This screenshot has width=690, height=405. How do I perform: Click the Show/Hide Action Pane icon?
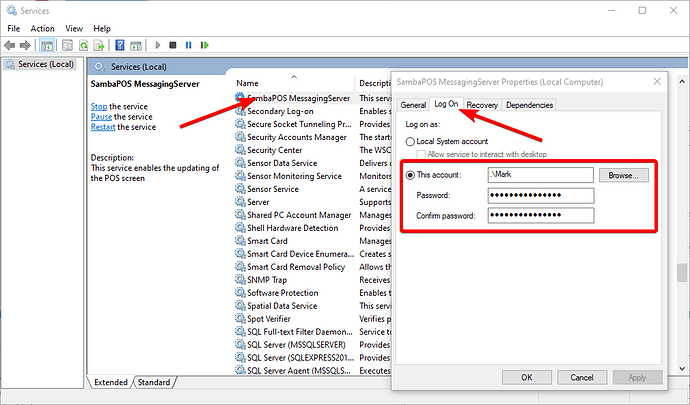136,45
